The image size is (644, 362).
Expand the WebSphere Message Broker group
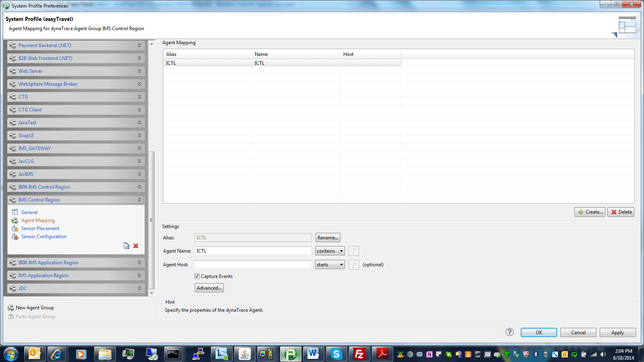[x=139, y=84]
